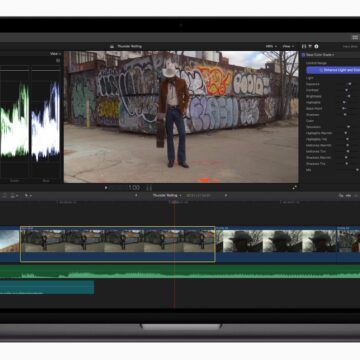
Task: Adjust the Midtones Warmth slider handle
Action: pyautogui.click(x=347, y=145)
